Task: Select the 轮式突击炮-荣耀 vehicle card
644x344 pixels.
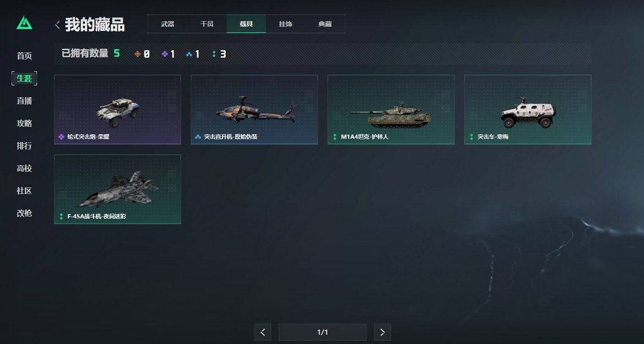Action: (117, 110)
